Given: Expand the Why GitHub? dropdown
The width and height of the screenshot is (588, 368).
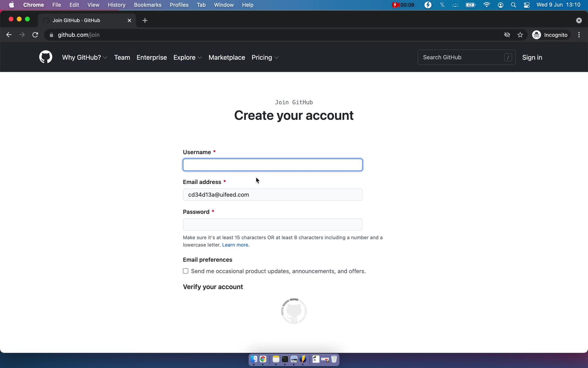Looking at the screenshot, I should pos(85,57).
